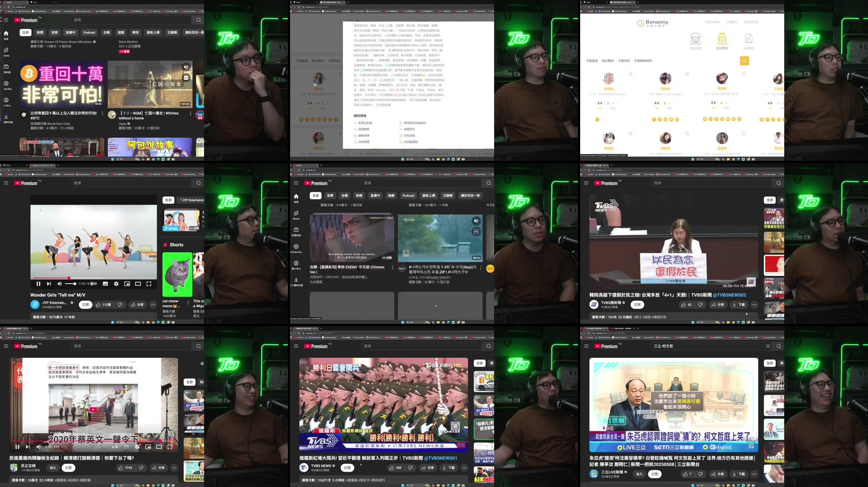Toggle 全英文對話 checkbox in Bananny popup
The image size is (868, 487).
click(x=355, y=123)
